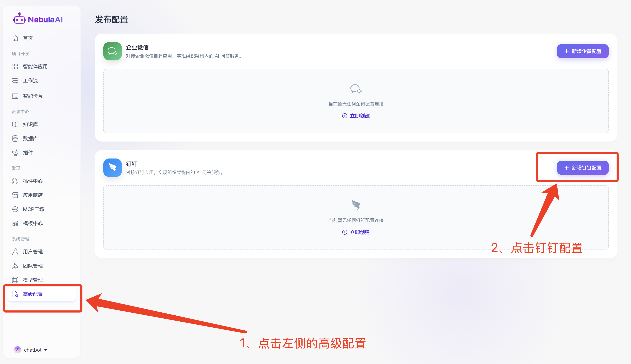Image resolution: width=631 pixels, height=364 pixels.
Task: Click the MCP广场 hexagon icon
Action: coord(15,209)
